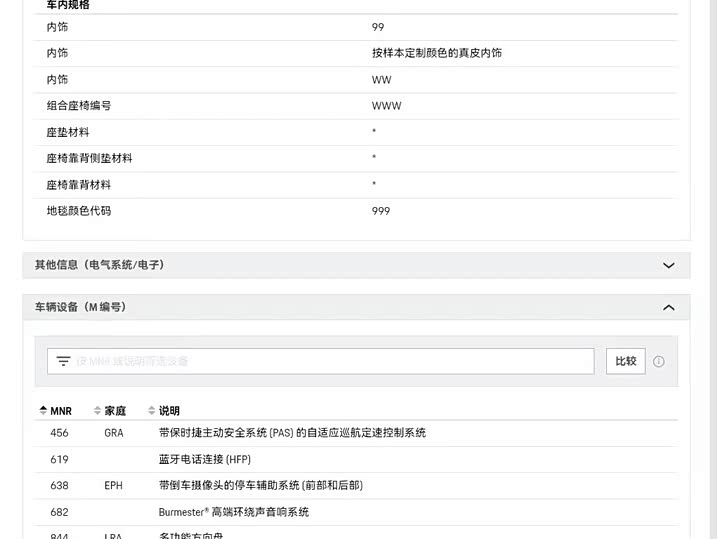Focus the MNR equipment filter input box

click(x=330, y=361)
